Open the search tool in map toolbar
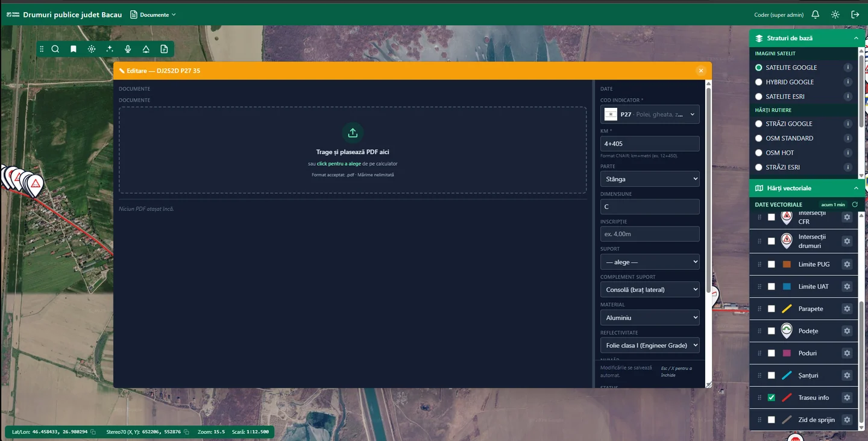Screen dimensions: 868x441 click(55, 49)
